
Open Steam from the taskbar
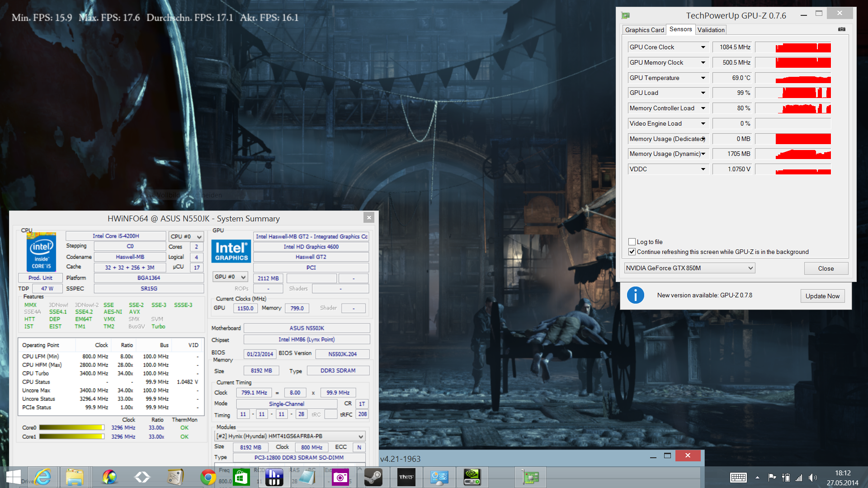(373, 477)
